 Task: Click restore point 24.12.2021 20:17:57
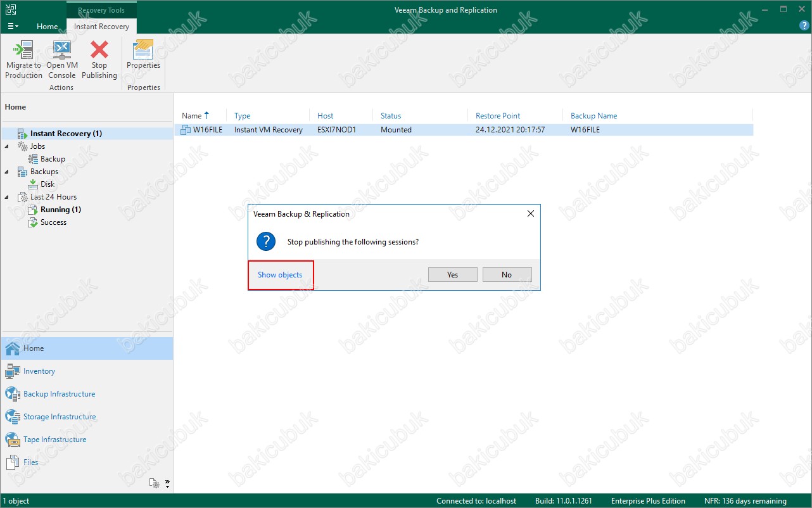tap(510, 130)
